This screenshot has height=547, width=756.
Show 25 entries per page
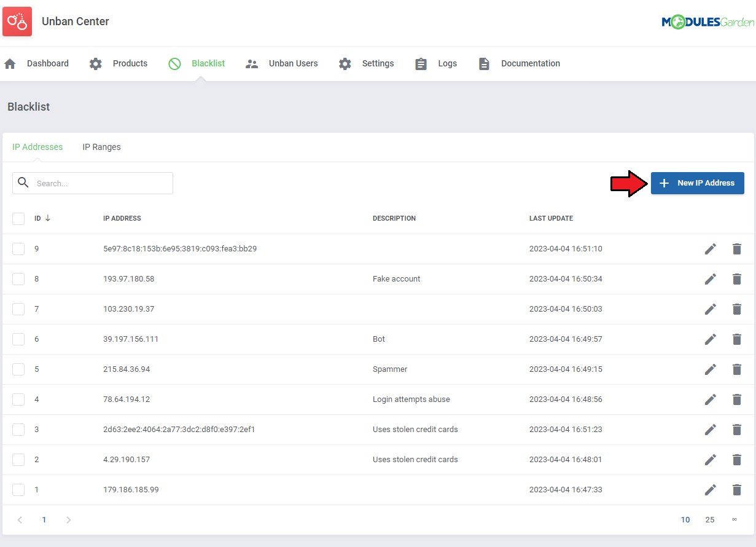pyautogui.click(x=710, y=520)
